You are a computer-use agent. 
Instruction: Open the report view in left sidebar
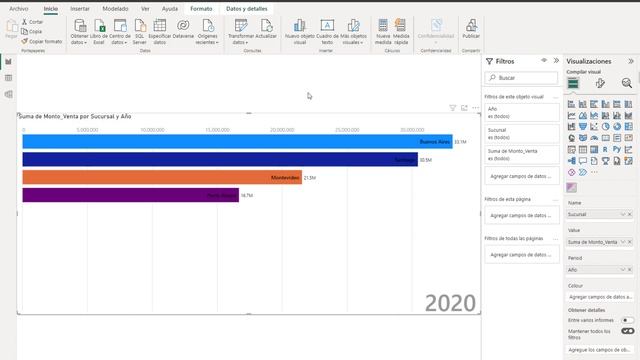[x=8, y=62]
